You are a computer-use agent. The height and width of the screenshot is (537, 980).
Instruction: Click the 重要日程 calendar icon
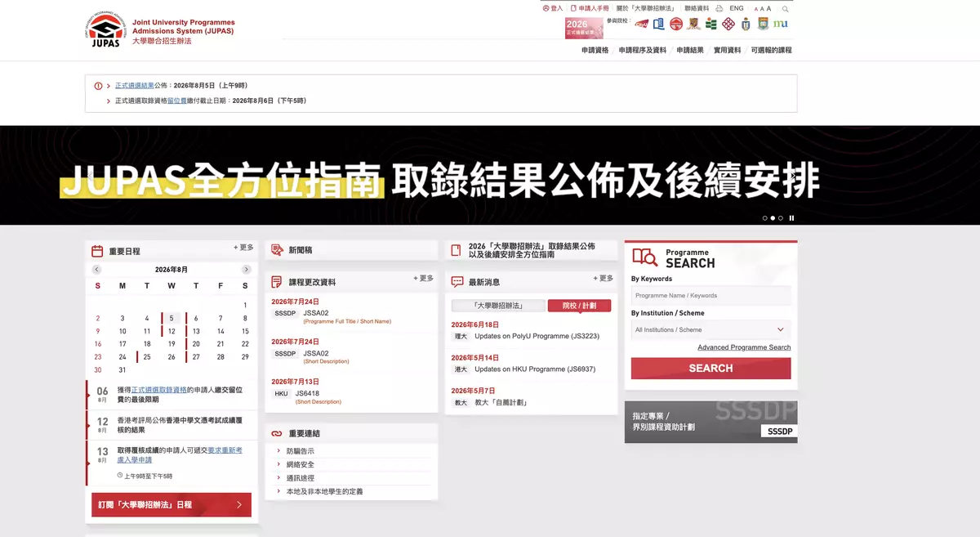pos(97,251)
